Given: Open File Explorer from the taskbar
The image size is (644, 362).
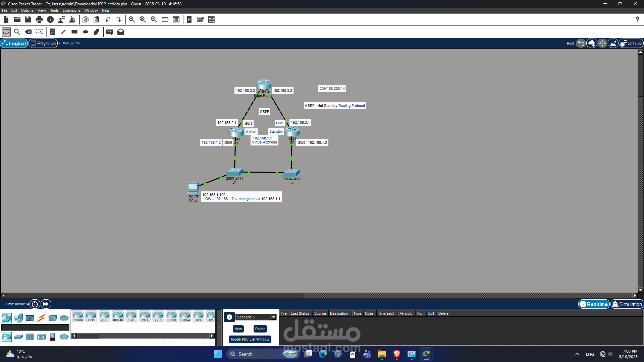Looking at the screenshot, I should 382,354.
